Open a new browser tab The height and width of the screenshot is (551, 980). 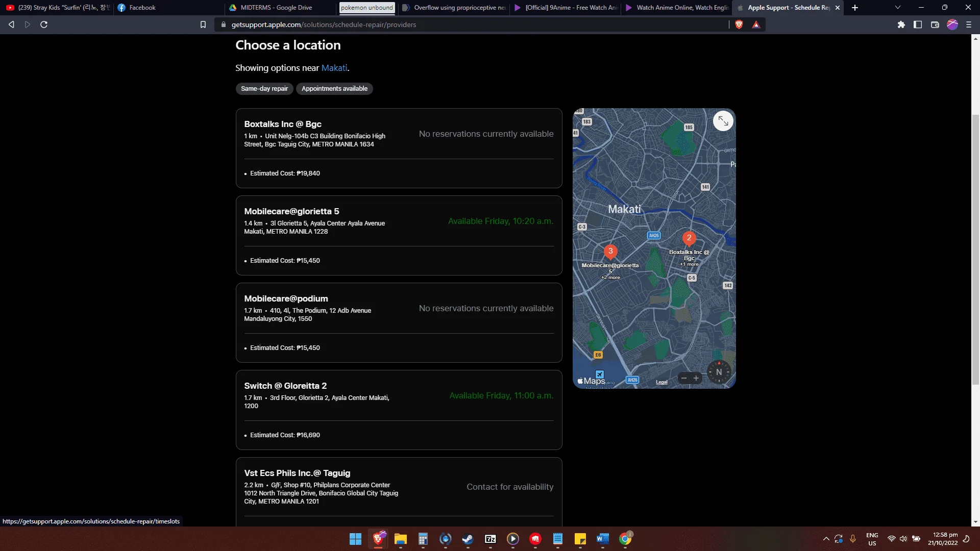[855, 8]
